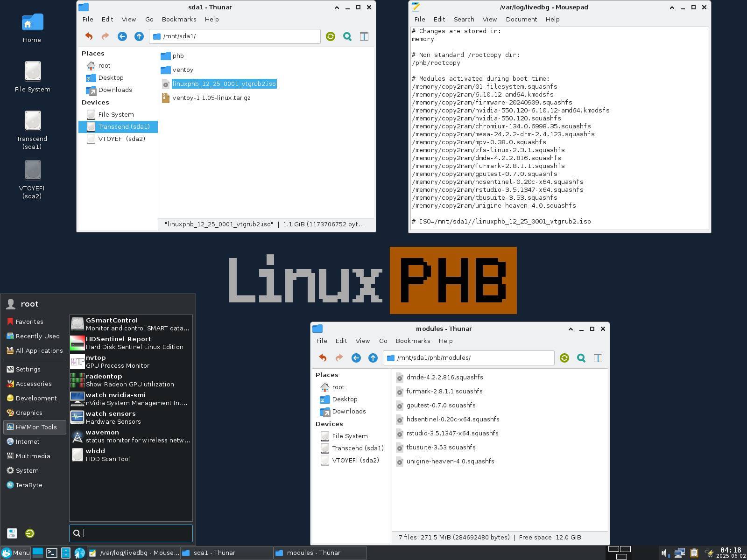
Task: Reload the modules folder view
Action: pyautogui.click(x=564, y=358)
